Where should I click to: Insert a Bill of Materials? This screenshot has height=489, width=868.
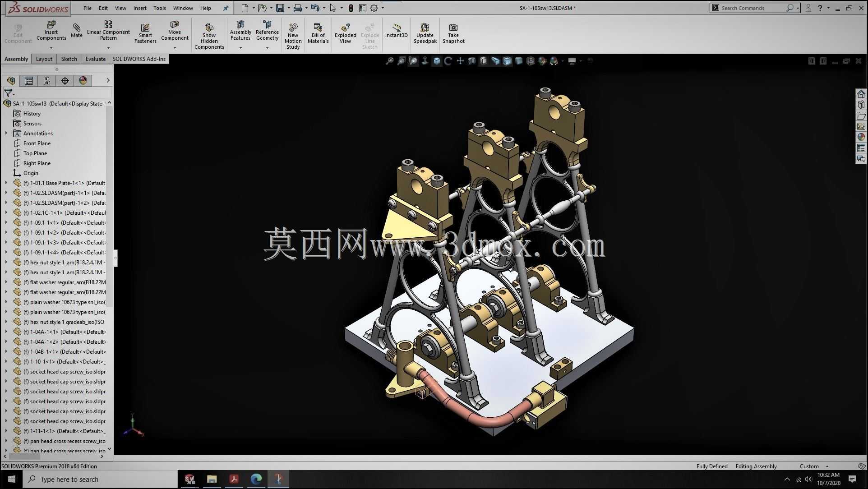coord(318,33)
